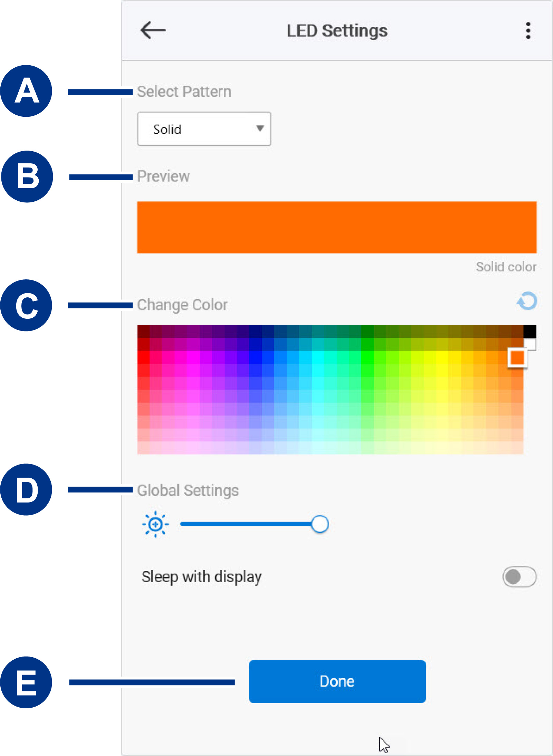Pick bright green in the color grid
Image resolution: width=553 pixels, height=756 pixels.
click(x=367, y=357)
